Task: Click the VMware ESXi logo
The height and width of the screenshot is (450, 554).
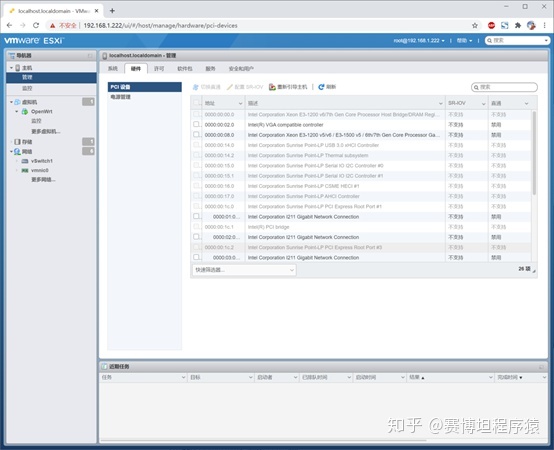Action: click(x=34, y=41)
